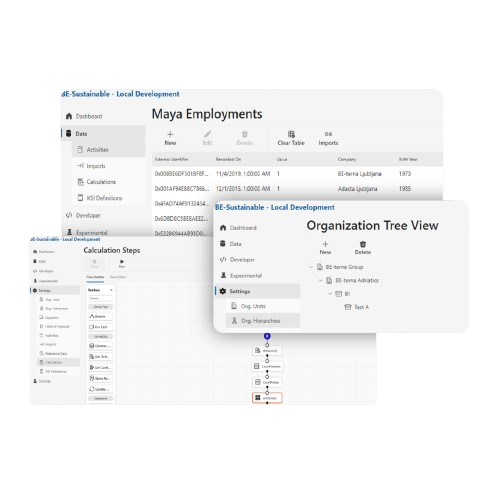Click the toolbox search field

(100, 298)
